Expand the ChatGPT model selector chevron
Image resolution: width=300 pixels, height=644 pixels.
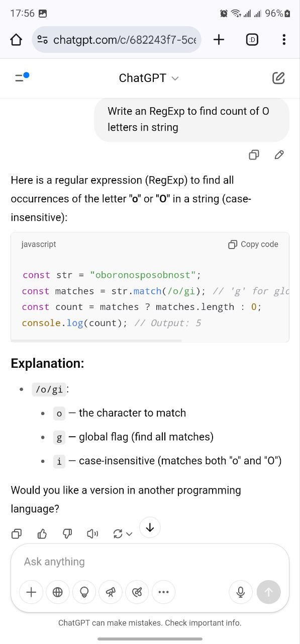[175, 78]
